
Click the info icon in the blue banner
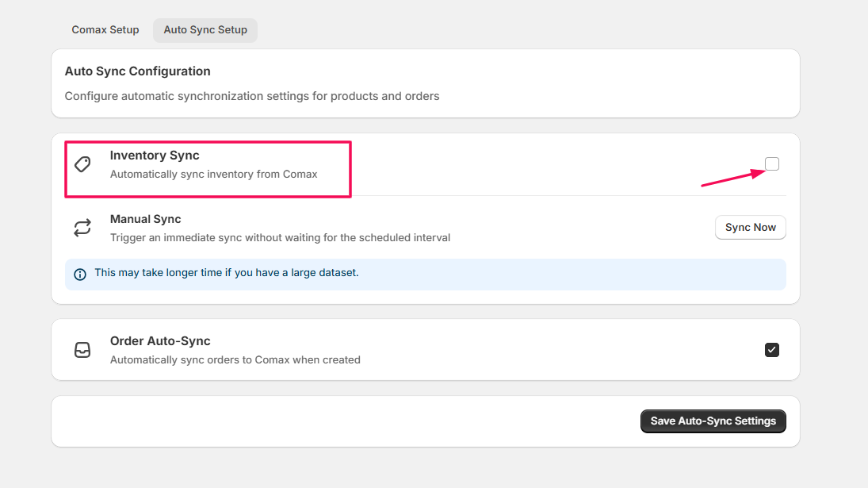point(80,275)
